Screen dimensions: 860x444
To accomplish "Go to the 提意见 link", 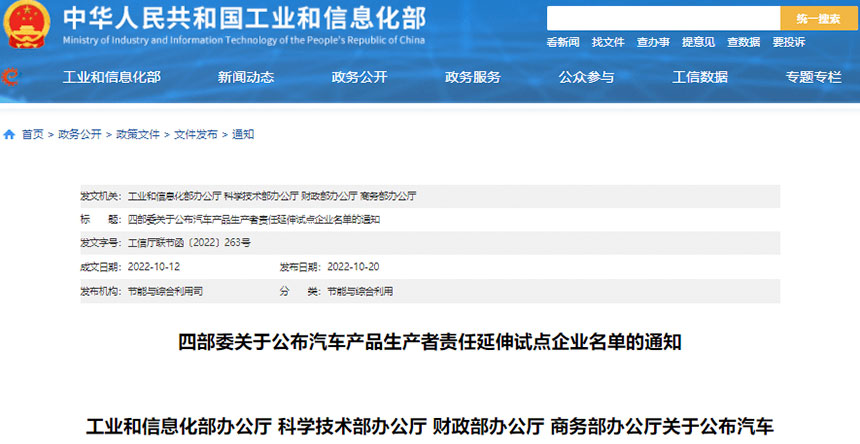I will [698, 42].
